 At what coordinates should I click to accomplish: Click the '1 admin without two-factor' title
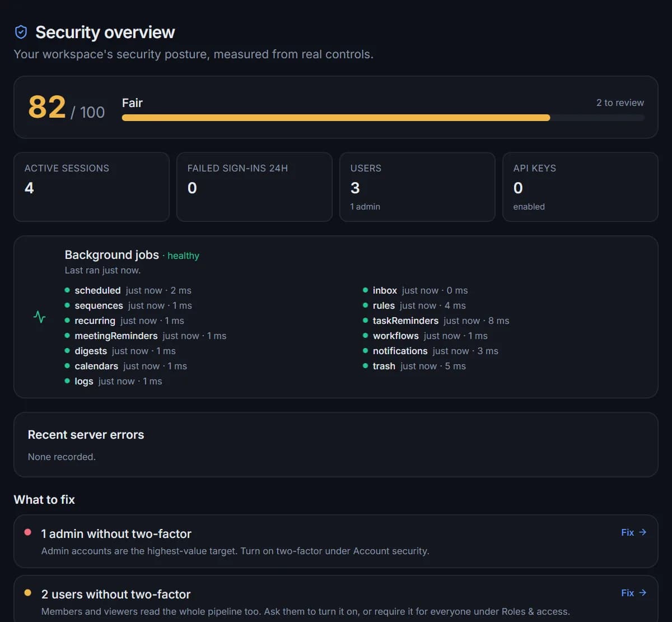[116, 533]
